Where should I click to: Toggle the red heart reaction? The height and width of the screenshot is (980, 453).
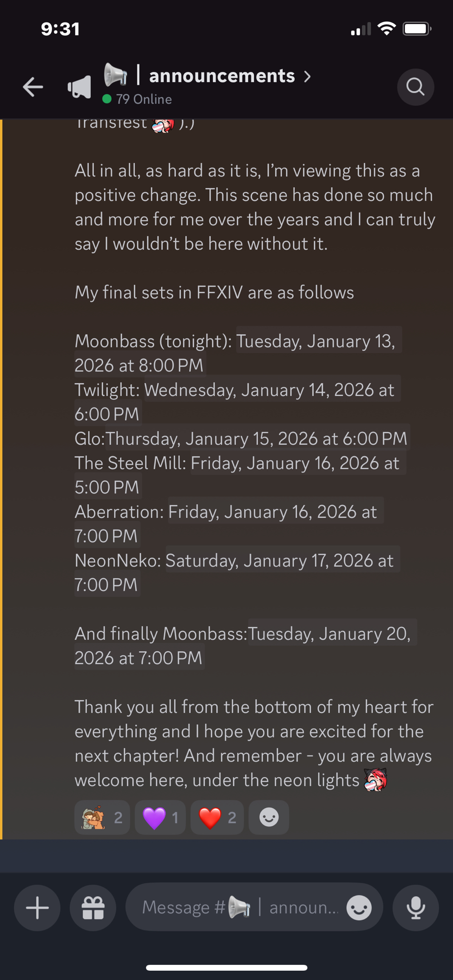217,817
